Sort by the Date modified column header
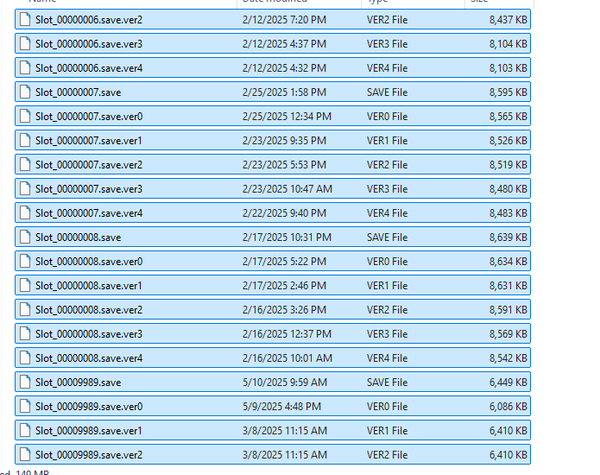The height and width of the screenshot is (475, 600). 275,3
